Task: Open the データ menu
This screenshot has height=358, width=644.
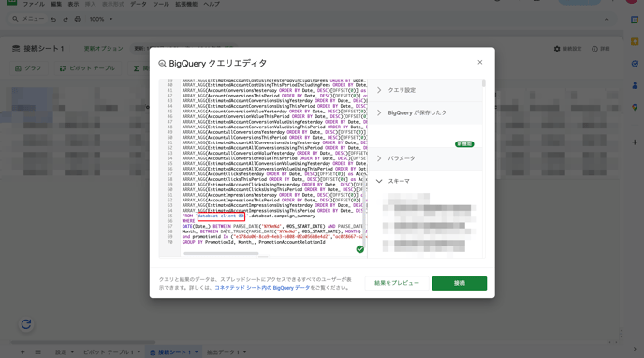Action: (x=138, y=4)
